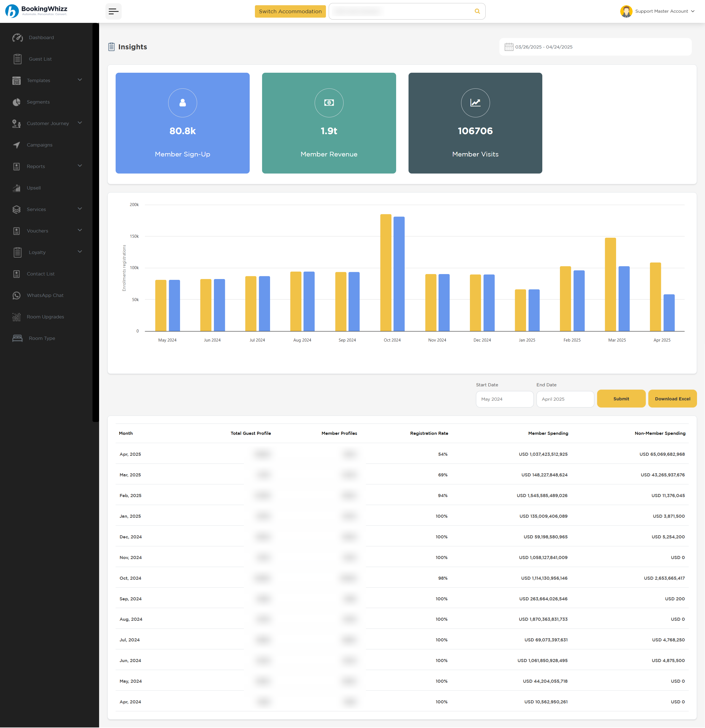The width and height of the screenshot is (705, 728).
Task: Click the Download Excel button
Action: (672, 399)
